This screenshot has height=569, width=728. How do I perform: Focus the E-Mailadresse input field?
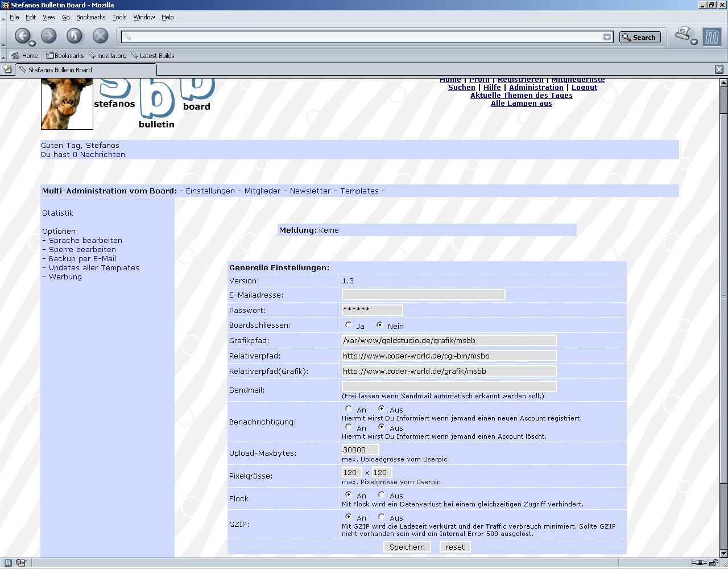pyautogui.click(x=423, y=295)
